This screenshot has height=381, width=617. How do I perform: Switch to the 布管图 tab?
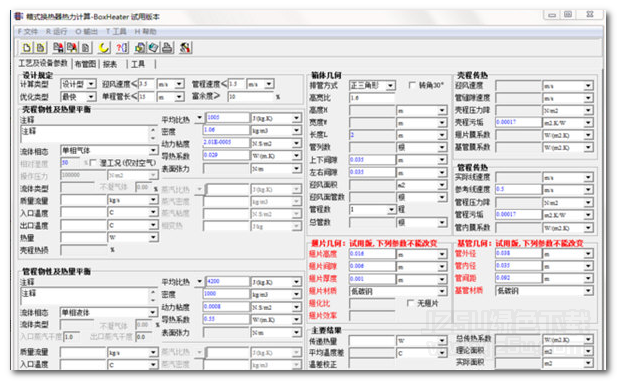[x=85, y=64]
